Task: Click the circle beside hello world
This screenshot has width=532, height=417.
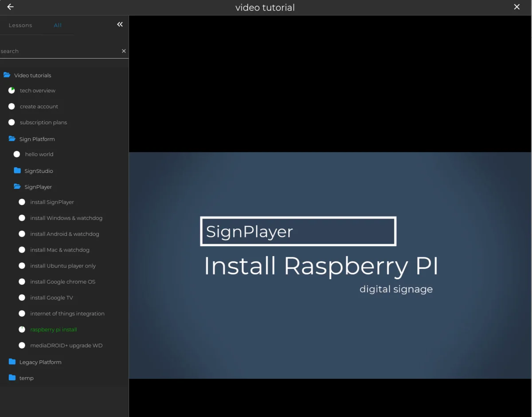Action: [17, 154]
